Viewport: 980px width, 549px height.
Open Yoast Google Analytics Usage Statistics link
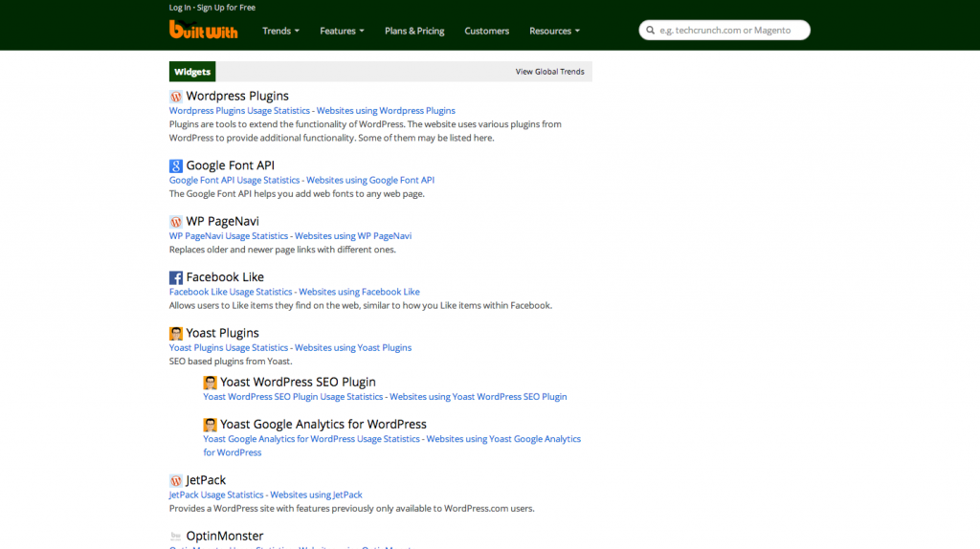[311, 439]
